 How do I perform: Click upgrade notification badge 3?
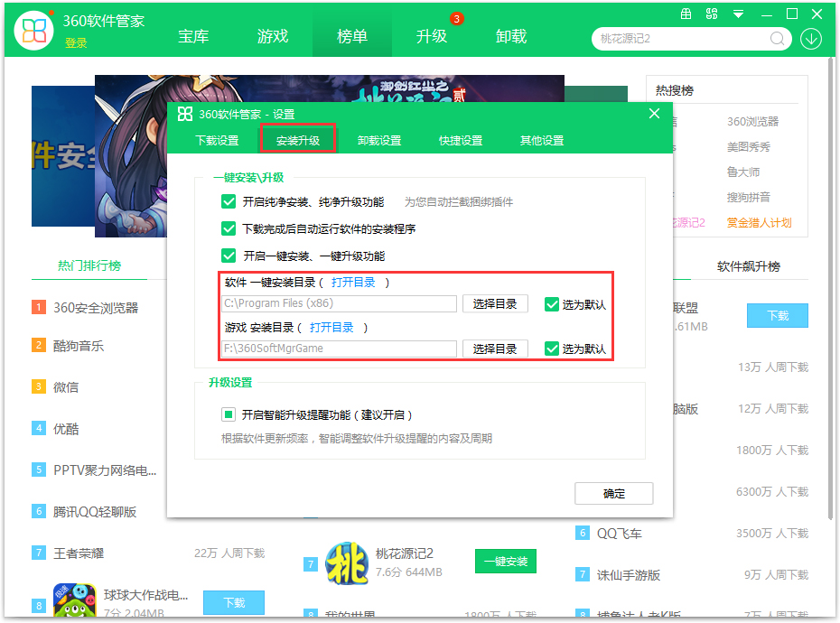456,19
